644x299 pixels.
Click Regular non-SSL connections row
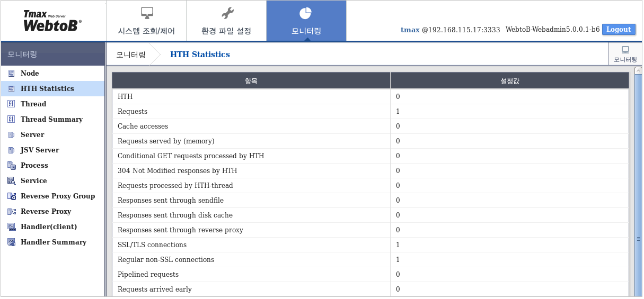tap(370, 260)
